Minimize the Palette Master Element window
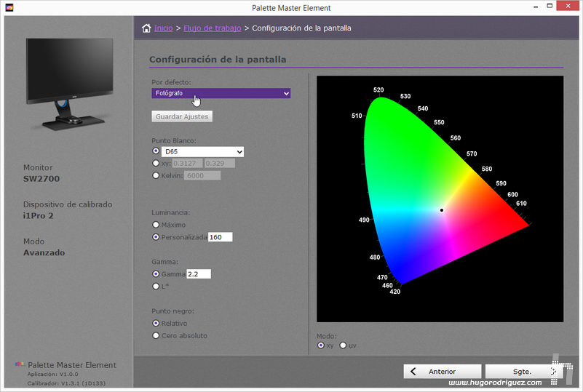 point(536,7)
